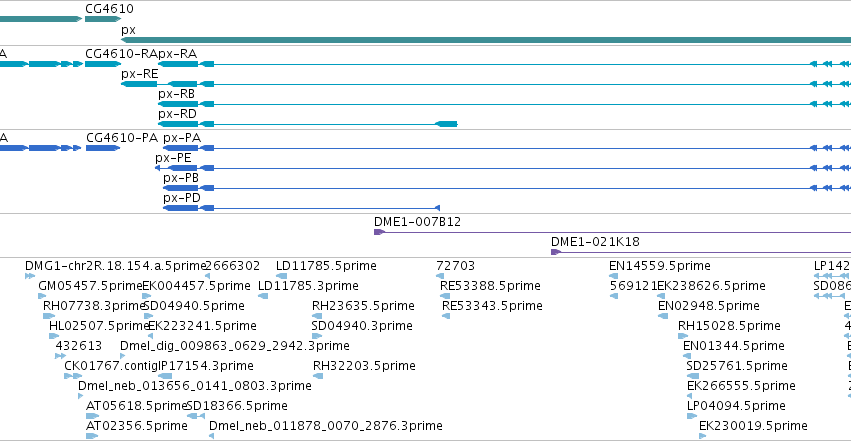Select RH15028.5prime EST label
851x441 pixels.
[729, 326]
